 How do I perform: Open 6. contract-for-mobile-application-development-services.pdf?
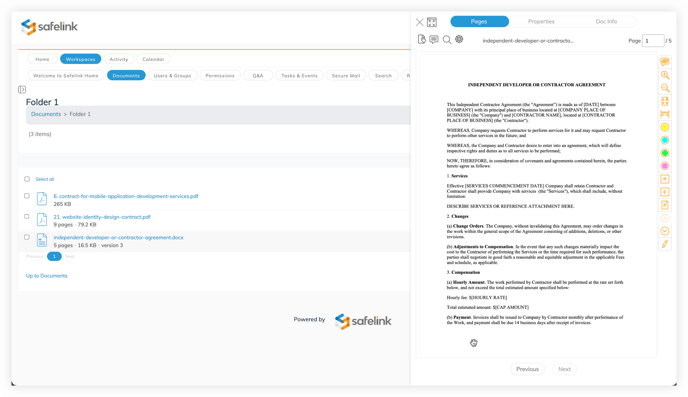(126, 196)
